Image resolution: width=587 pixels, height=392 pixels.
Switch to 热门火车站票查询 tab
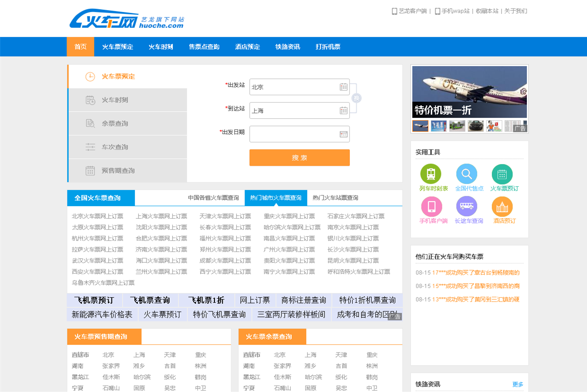[336, 198]
